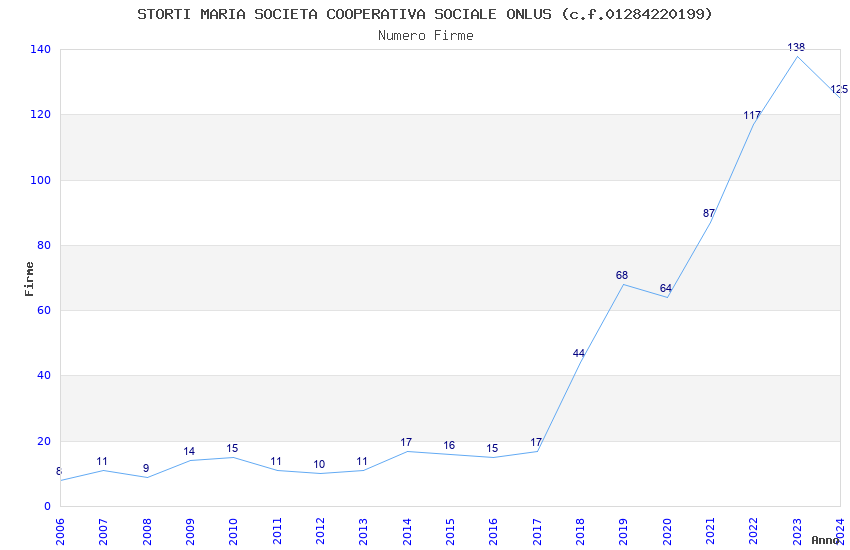Click the data label 15 above 2016
Screen dimensions: 850x550
point(492,449)
